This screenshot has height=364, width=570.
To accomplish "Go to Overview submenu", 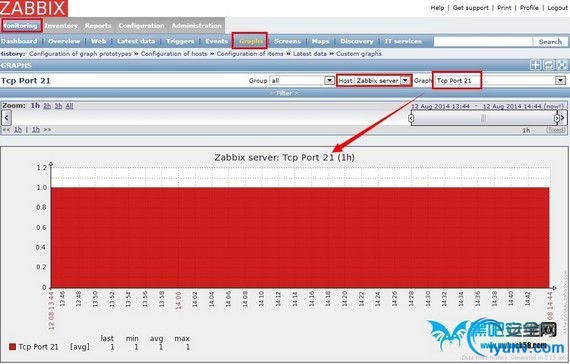I will click(x=64, y=41).
